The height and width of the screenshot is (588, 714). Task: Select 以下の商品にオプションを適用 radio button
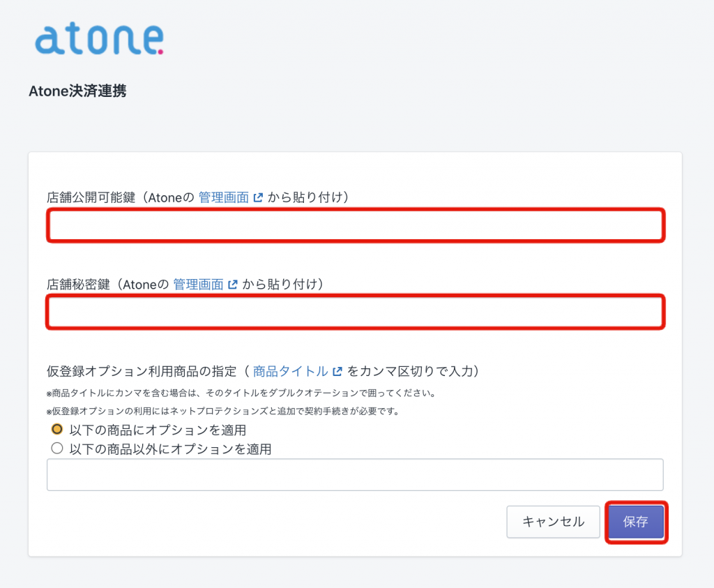pyautogui.click(x=57, y=429)
